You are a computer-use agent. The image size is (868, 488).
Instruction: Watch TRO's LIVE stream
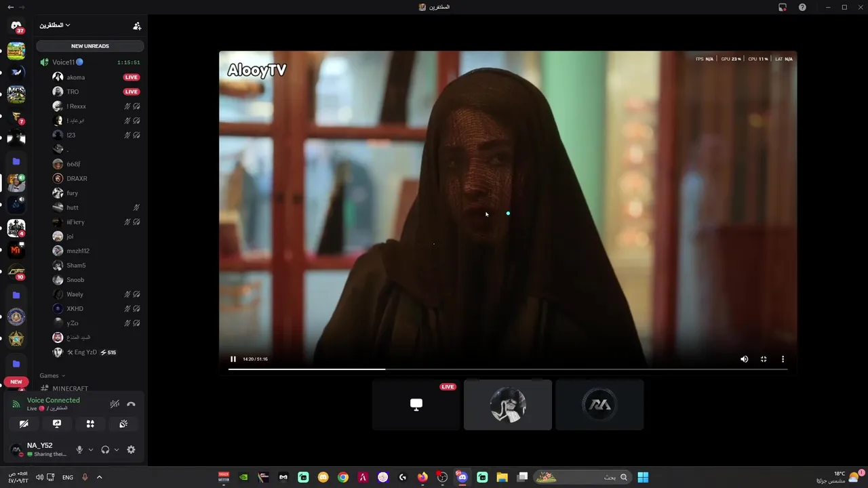pyautogui.click(x=132, y=91)
